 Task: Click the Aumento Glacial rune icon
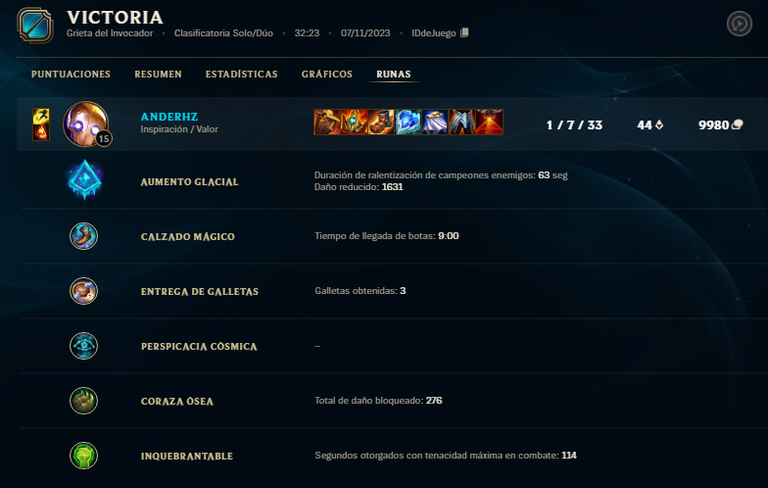(84, 180)
